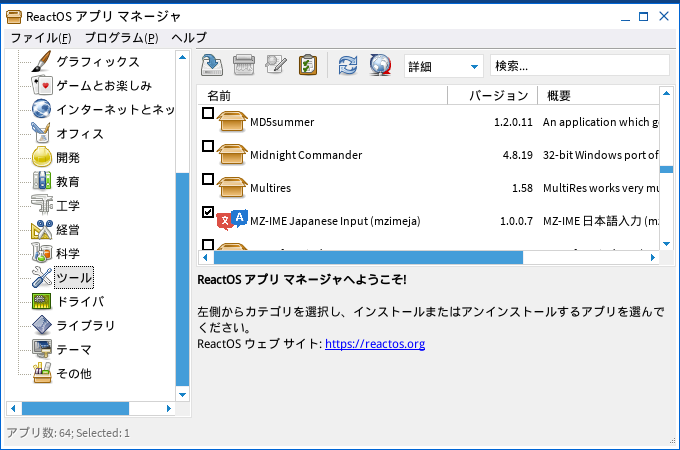680x450 pixels.
Task: Click the app list scroll up arrow
Action: pyautogui.click(x=666, y=93)
